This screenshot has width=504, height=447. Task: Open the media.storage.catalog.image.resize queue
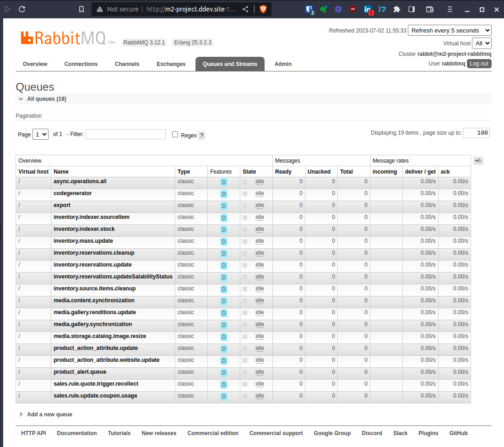point(100,336)
